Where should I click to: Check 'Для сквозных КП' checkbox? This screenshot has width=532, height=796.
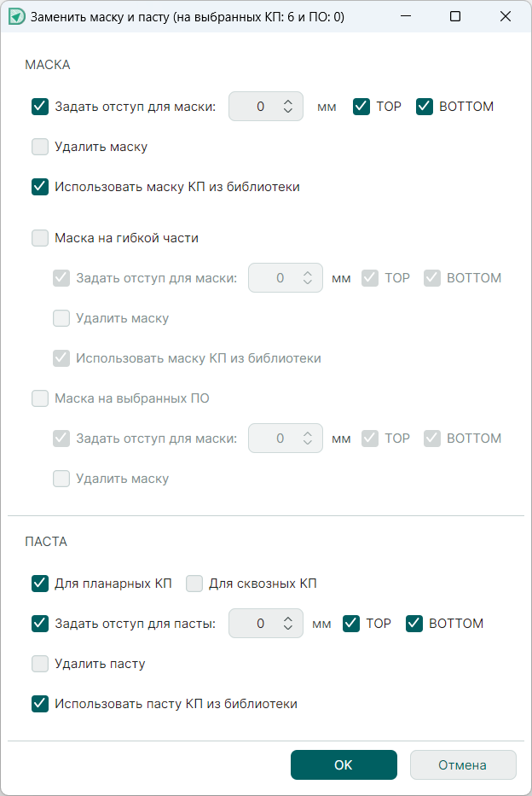194,584
